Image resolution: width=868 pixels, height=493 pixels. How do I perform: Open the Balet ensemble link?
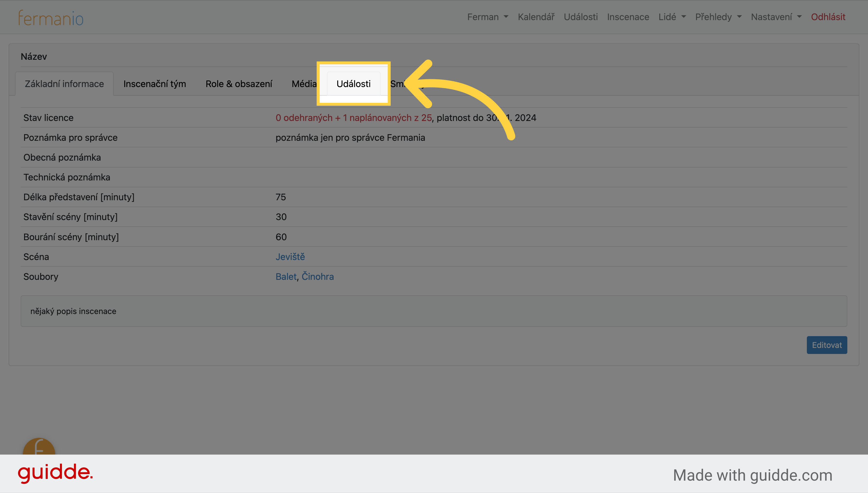point(286,277)
